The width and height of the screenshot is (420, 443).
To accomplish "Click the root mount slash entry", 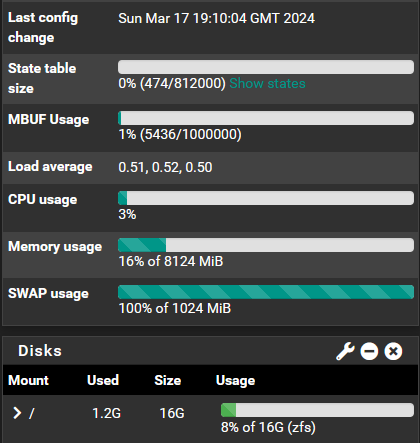I will tap(32, 413).
